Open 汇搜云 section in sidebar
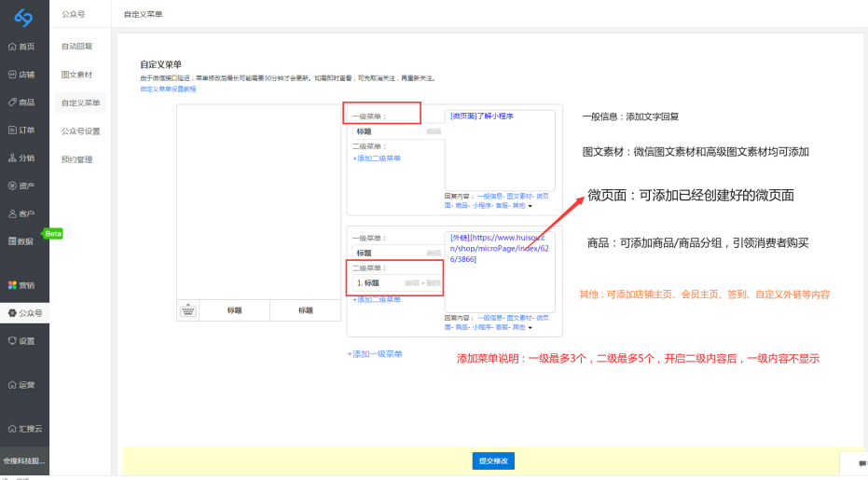 point(25,429)
